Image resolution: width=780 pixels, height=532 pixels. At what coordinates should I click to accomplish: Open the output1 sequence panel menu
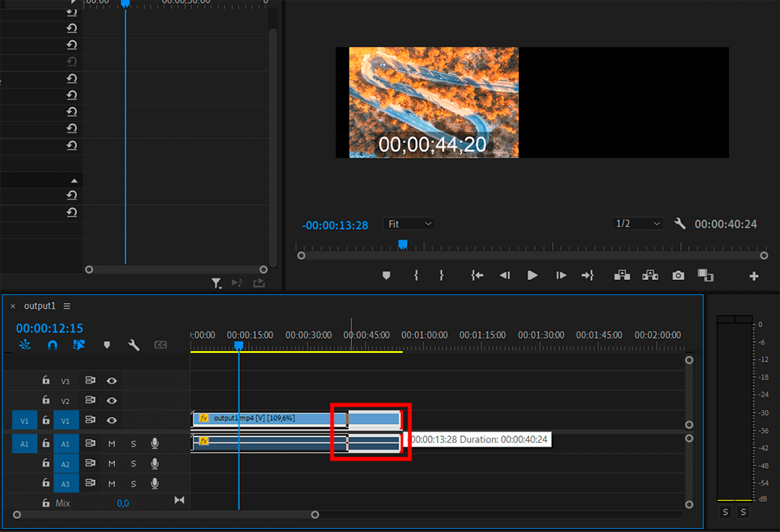(67, 306)
